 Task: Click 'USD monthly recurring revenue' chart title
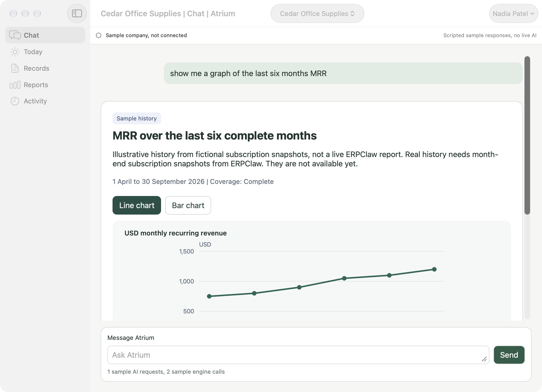pos(176,233)
